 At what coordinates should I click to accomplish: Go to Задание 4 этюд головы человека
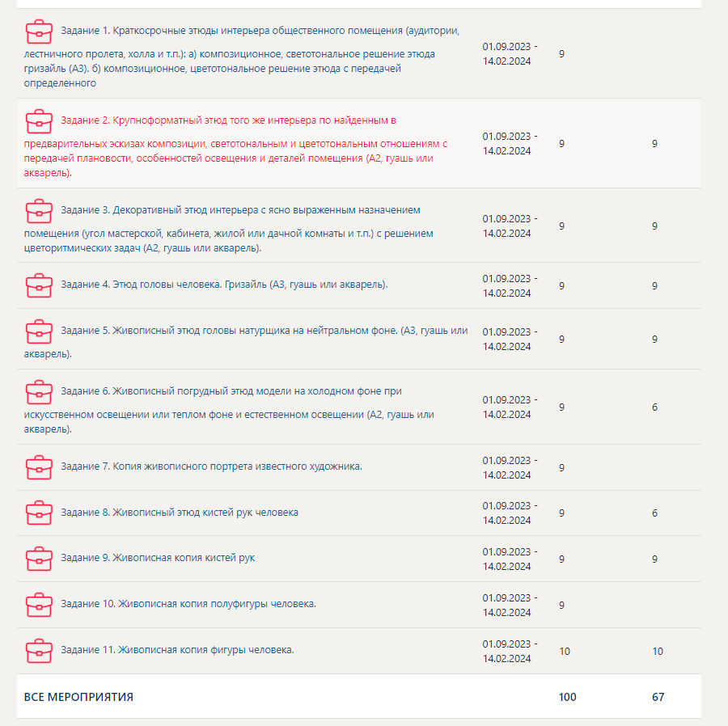click(x=224, y=285)
